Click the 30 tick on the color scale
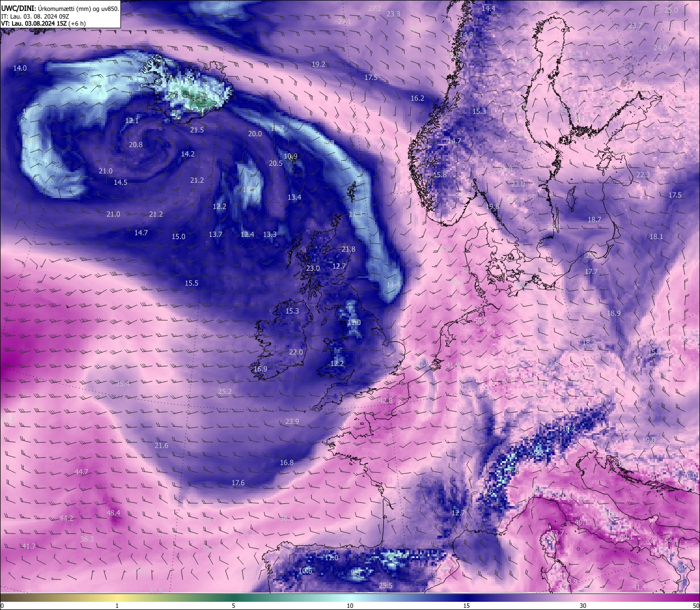 [x=583, y=606]
